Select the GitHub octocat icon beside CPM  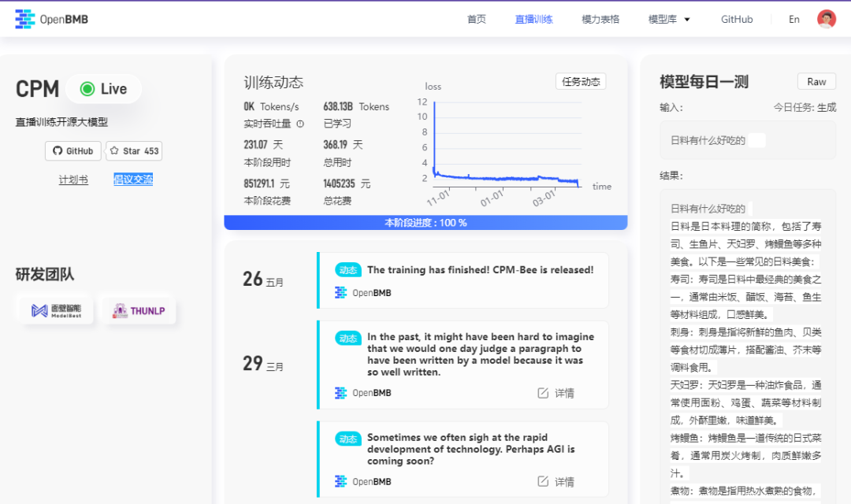coord(59,150)
